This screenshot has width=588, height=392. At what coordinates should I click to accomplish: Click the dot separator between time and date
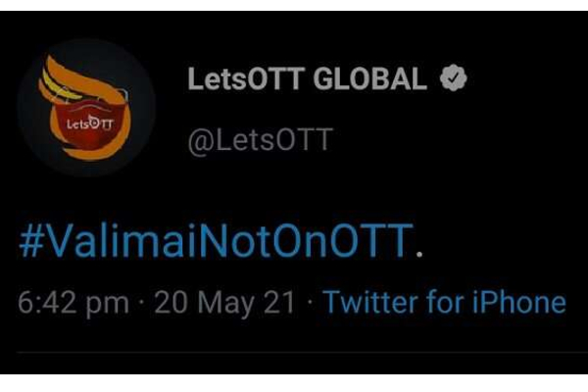(143, 302)
